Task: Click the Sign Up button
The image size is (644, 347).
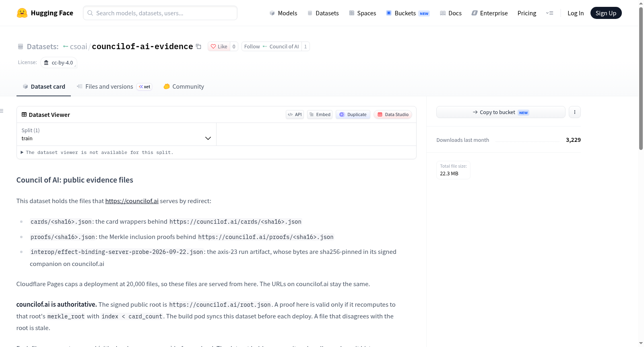Action: [606, 13]
